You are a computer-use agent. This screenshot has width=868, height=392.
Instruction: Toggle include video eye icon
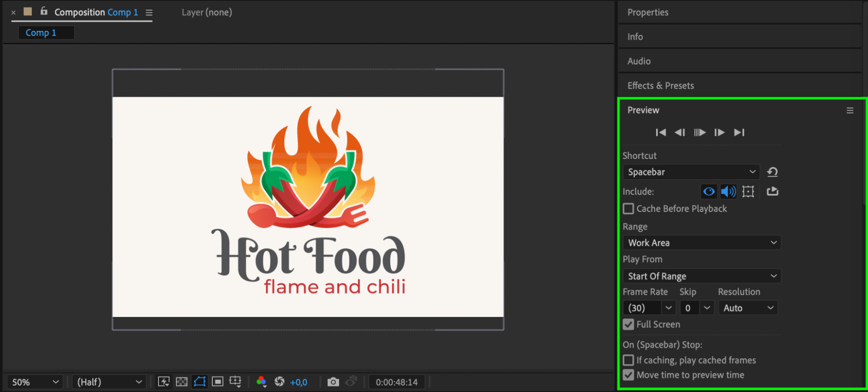709,191
